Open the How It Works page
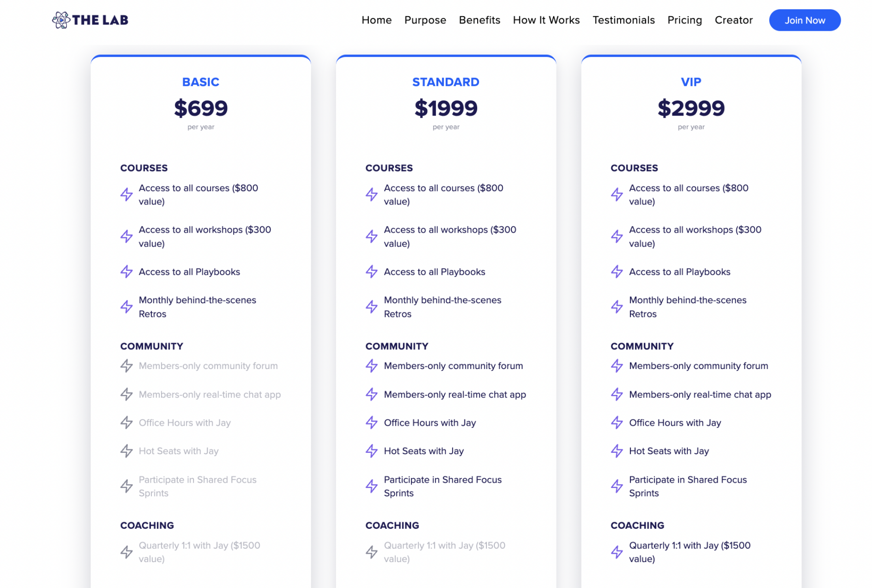 tap(546, 20)
